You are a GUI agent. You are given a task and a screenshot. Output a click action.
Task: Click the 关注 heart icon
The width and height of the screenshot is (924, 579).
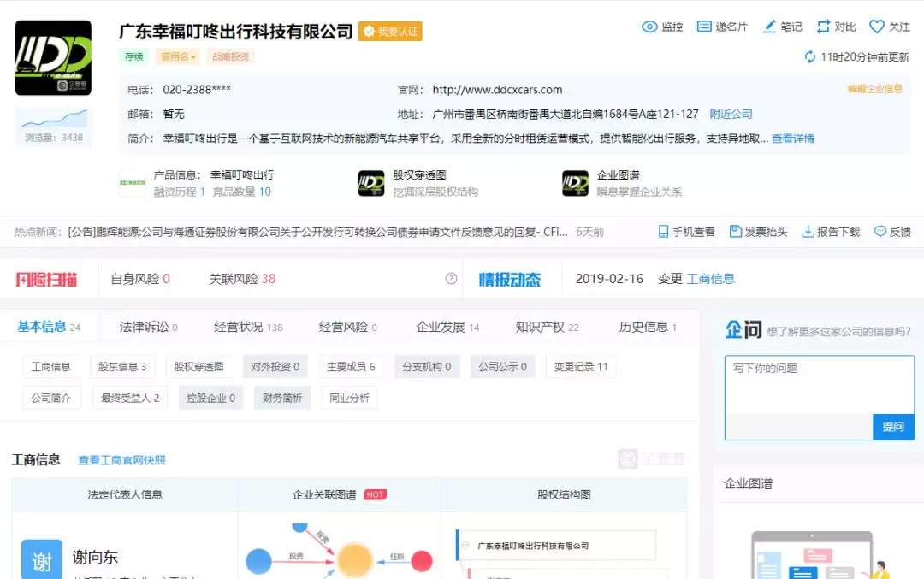point(877,27)
